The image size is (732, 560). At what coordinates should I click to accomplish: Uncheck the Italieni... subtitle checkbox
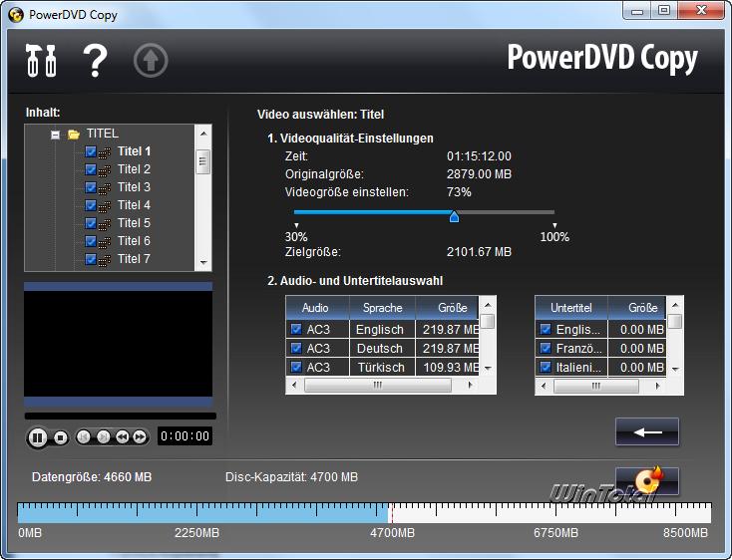pyautogui.click(x=546, y=367)
